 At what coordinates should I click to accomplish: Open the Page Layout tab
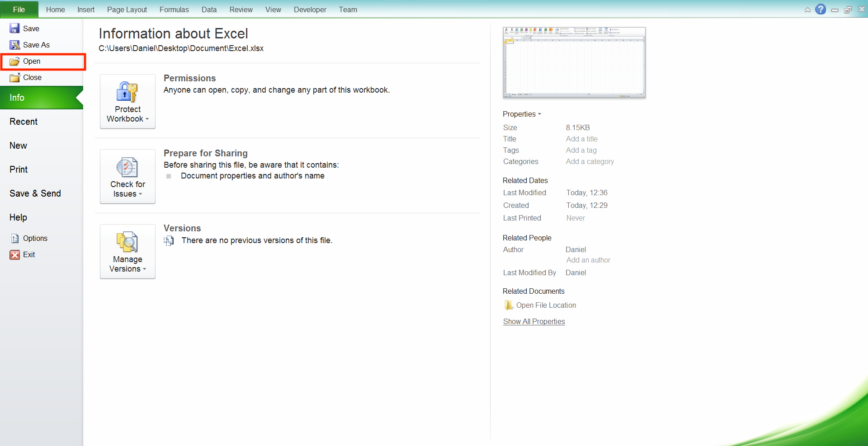click(127, 9)
